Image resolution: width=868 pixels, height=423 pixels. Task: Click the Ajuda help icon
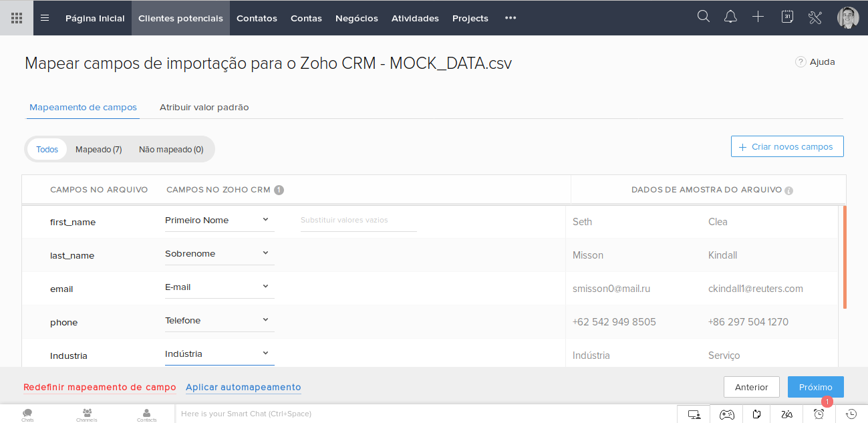(x=801, y=61)
